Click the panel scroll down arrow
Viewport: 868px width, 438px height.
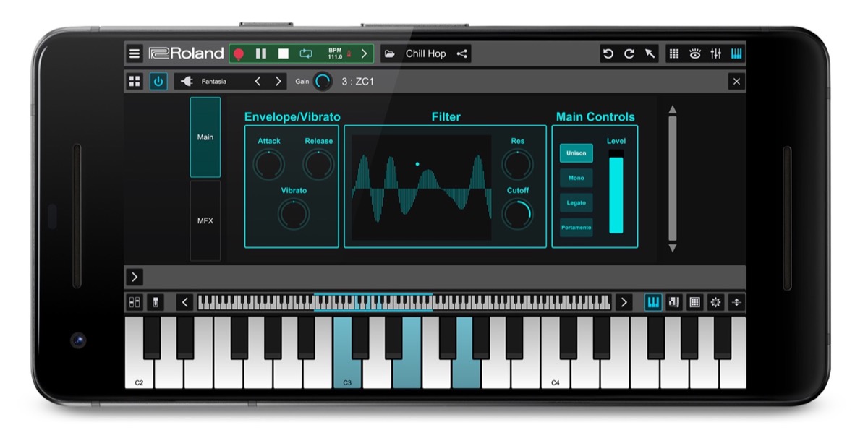[x=672, y=248]
